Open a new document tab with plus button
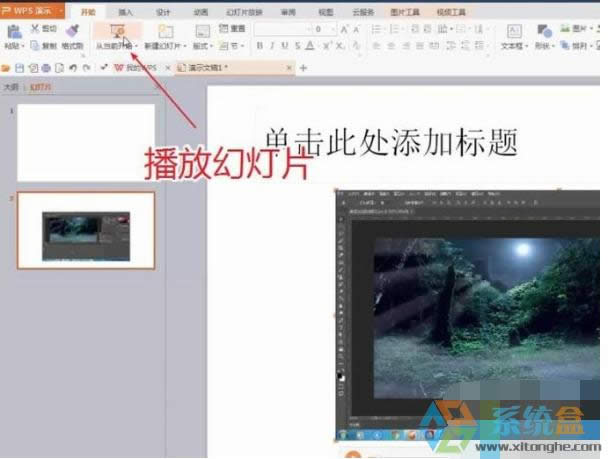 303,68
